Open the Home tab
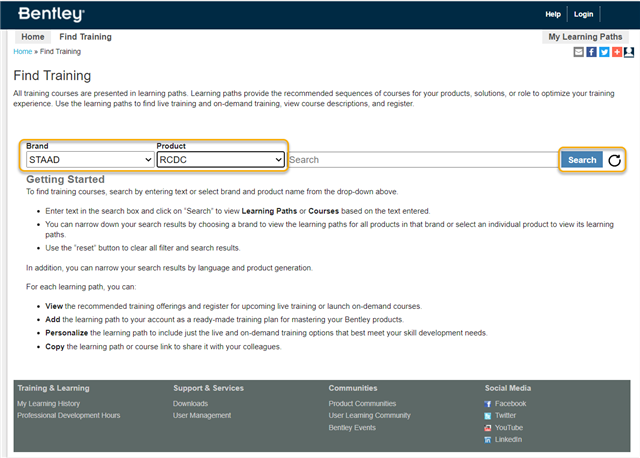 pos(33,37)
